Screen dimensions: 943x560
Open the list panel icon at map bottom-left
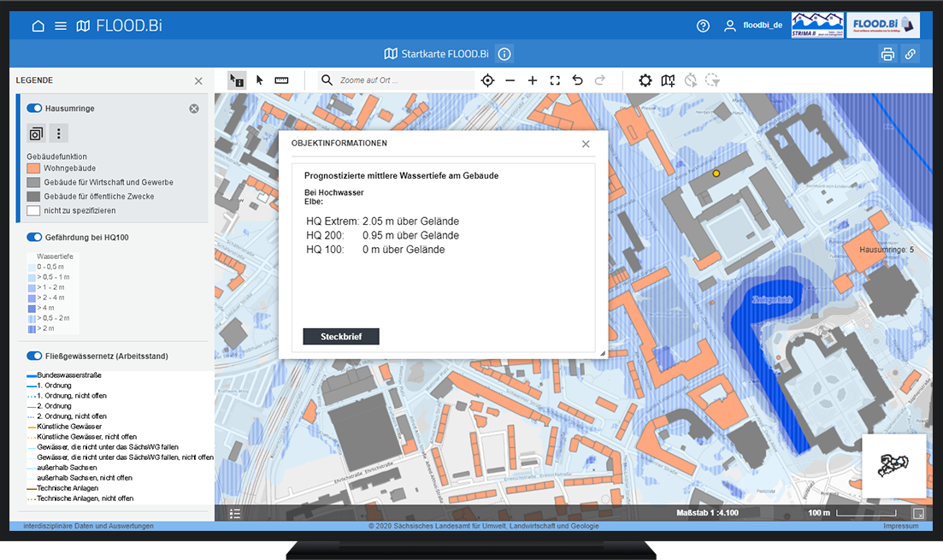(235, 513)
